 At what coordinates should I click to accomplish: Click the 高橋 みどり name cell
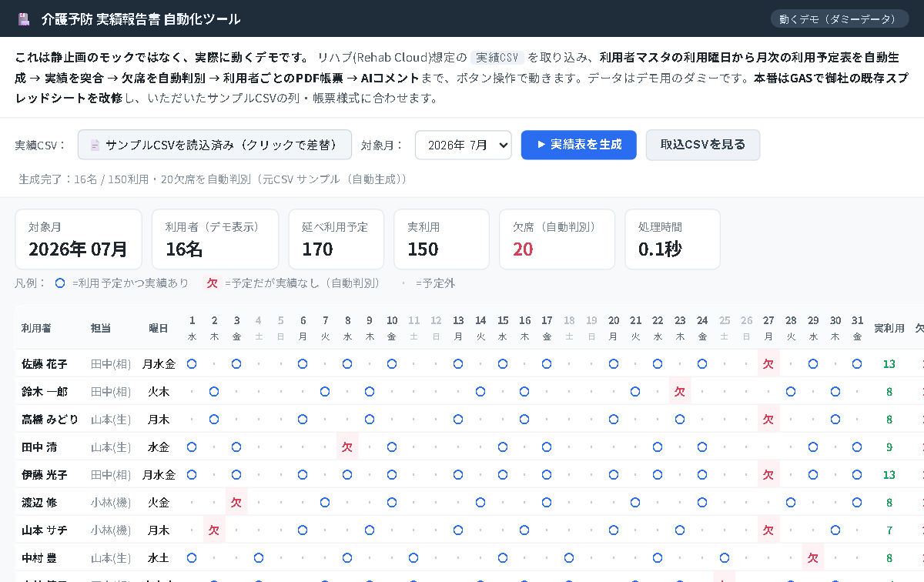coord(50,420)
